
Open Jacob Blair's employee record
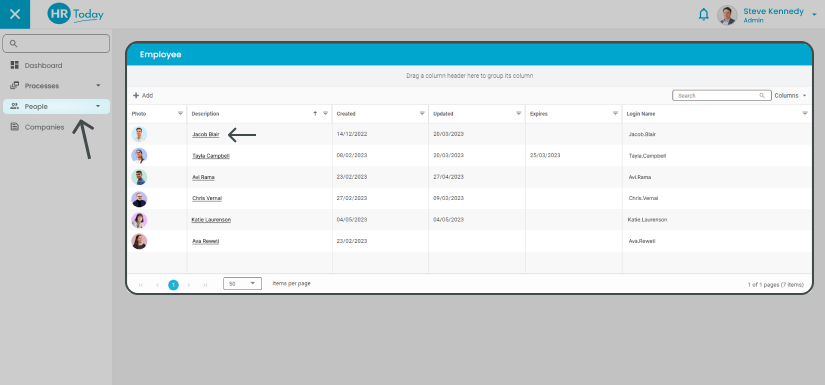tap(206, 135)
